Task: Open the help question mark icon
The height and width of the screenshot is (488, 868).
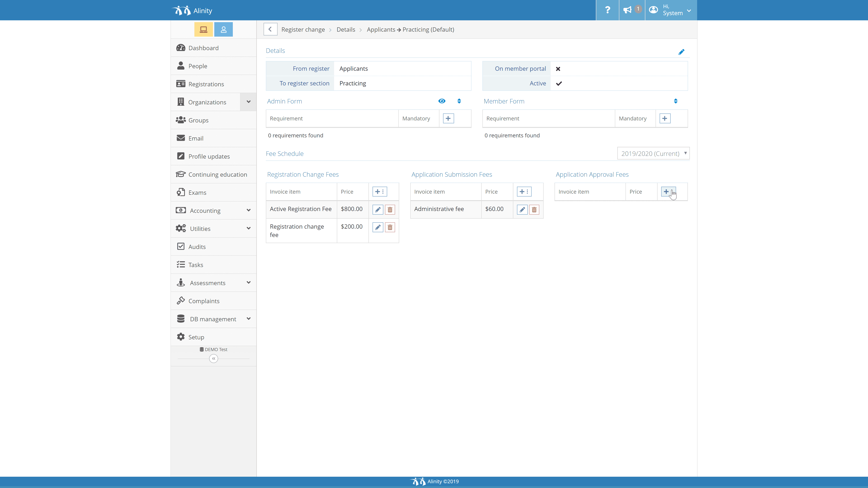Action: tap(607, 10)
